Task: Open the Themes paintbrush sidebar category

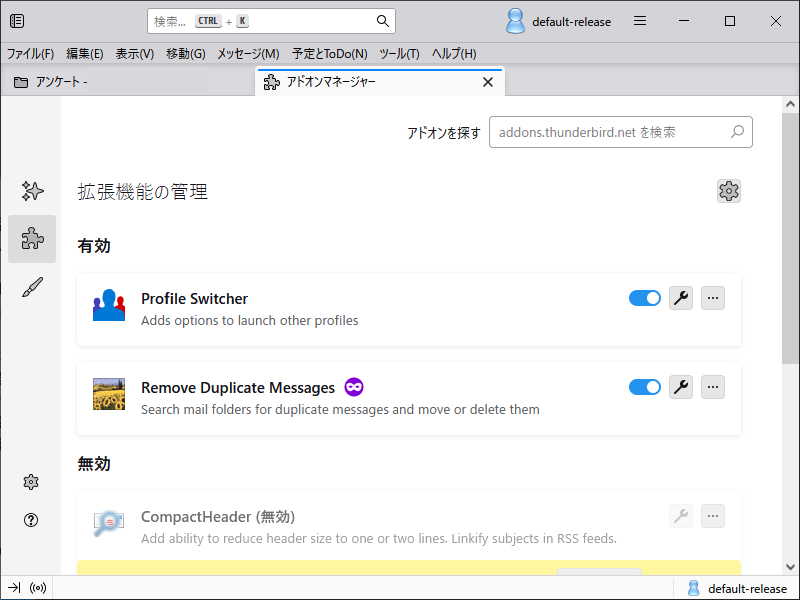Action: click(x=32, y=287)
